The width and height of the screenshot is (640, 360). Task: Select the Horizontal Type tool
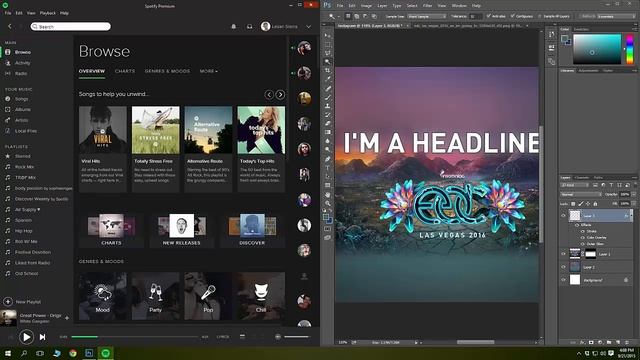tap(328, 168)
